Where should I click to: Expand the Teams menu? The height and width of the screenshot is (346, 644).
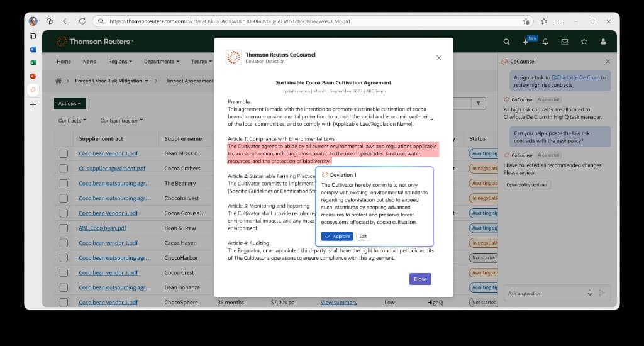[201, 61]
